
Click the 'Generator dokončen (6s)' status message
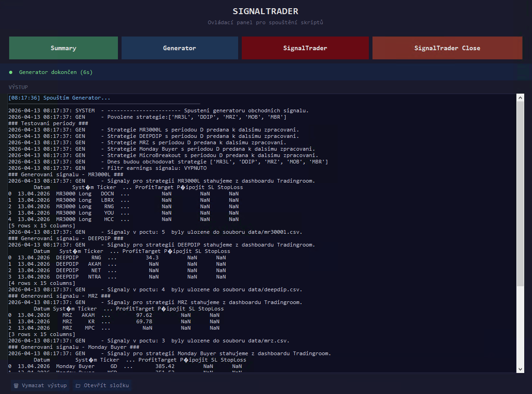pyautogui.click(x=55, y=72)
